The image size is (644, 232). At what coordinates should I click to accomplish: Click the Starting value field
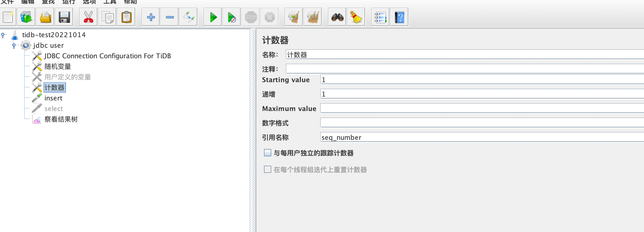(x=482, y=80)
